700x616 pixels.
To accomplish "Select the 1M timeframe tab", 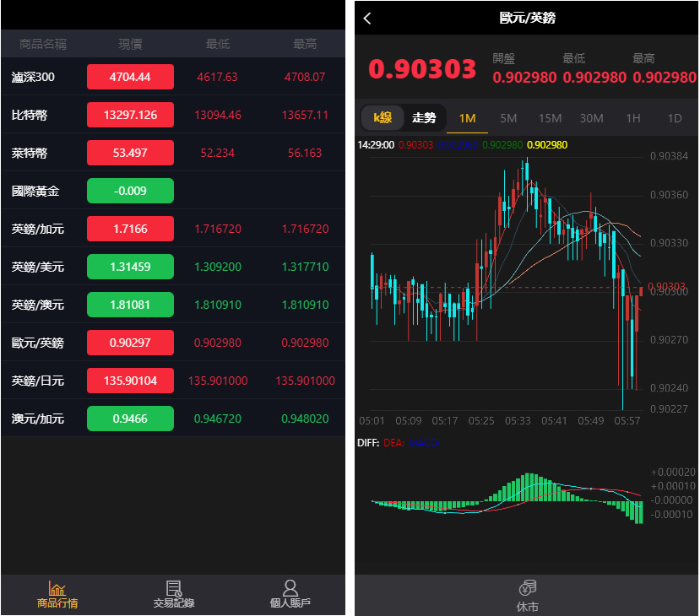I will coord(468,118).
